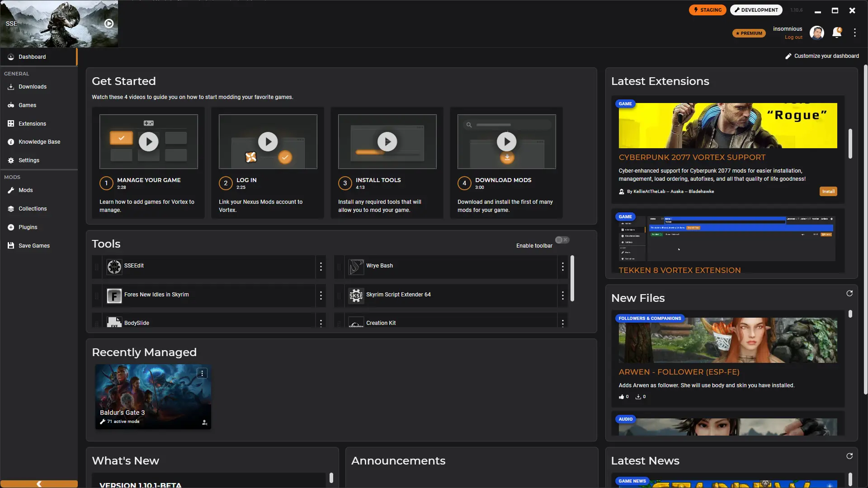This screenshot has width=868, height=488.
Task: Start game via banner play icon
Action: pos(109,23)
